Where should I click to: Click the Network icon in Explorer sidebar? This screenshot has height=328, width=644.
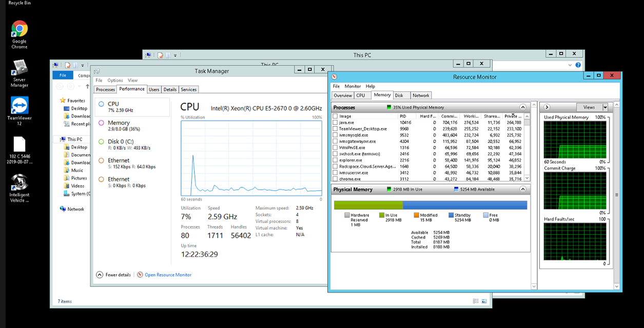tap(63, 209)
